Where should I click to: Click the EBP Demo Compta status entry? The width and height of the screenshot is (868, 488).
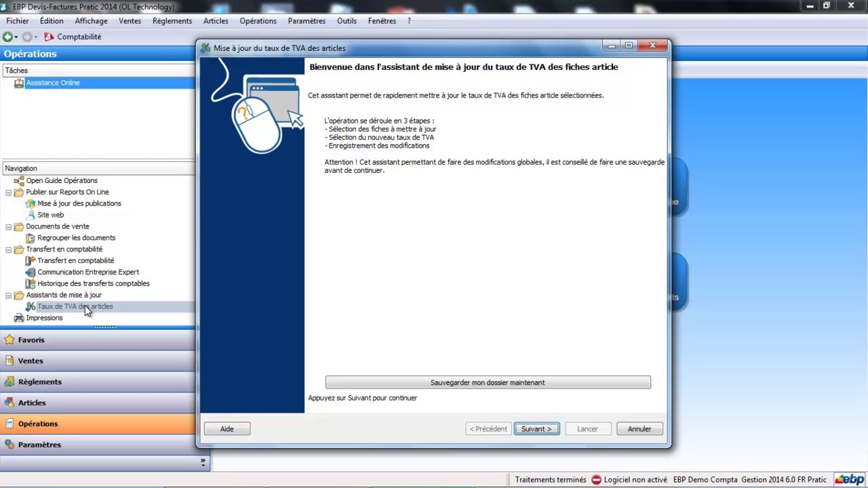coord(705,480)
